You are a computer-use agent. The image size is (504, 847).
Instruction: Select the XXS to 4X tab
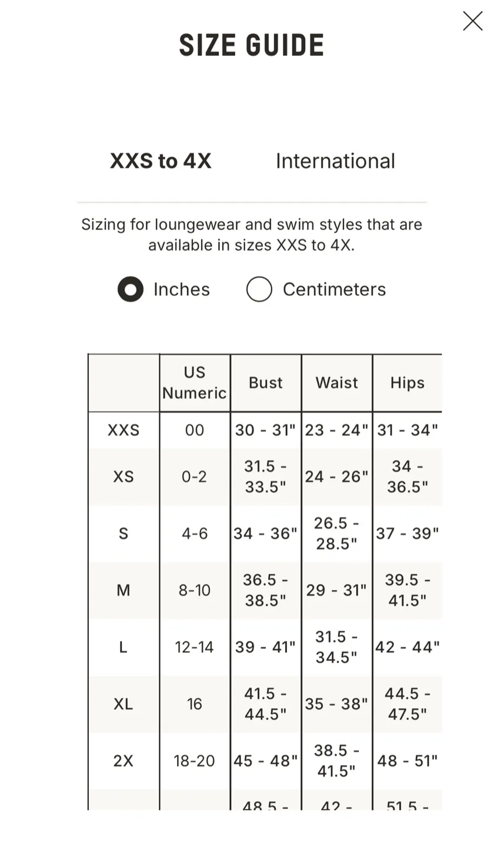click(161, 161)
